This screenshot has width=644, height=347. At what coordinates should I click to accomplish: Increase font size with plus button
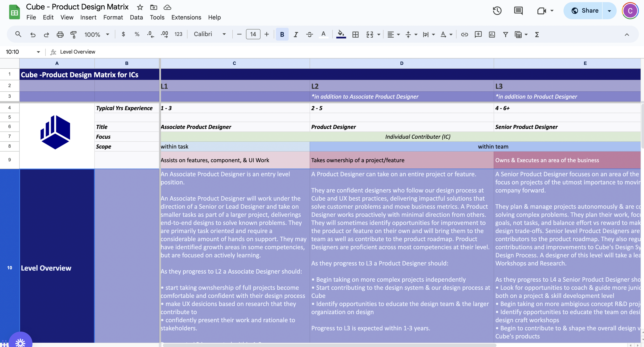(267, 34)
